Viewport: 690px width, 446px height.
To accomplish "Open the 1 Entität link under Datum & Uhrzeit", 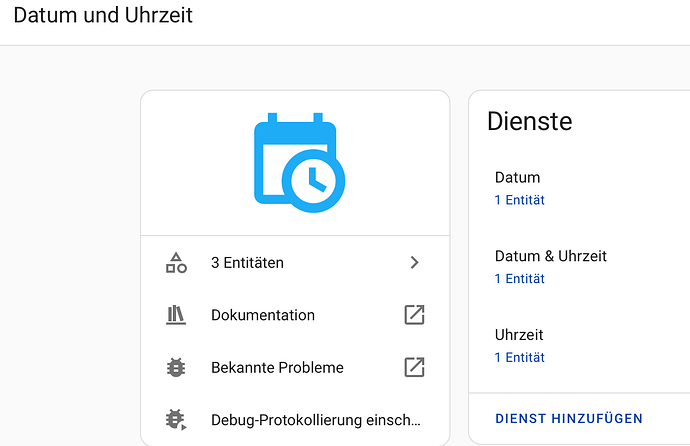I will point(519,279).
